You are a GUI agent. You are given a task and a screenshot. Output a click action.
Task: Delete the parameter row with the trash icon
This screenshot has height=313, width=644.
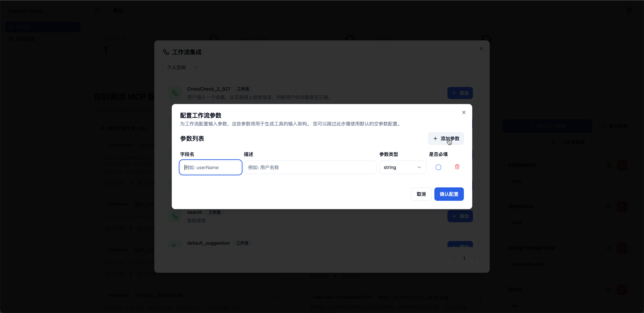[457, 167]
